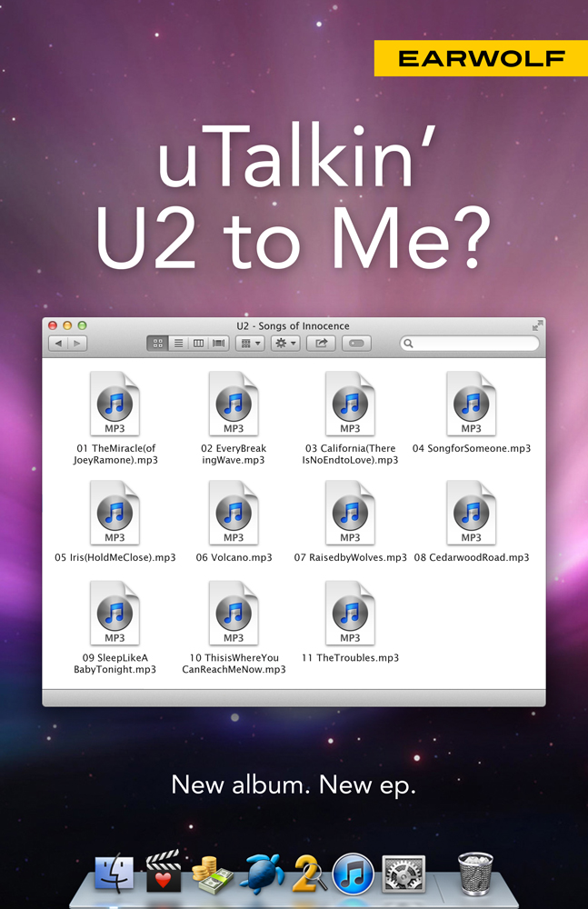Minimize Finder window with yellow button

[x=67, y=325]
